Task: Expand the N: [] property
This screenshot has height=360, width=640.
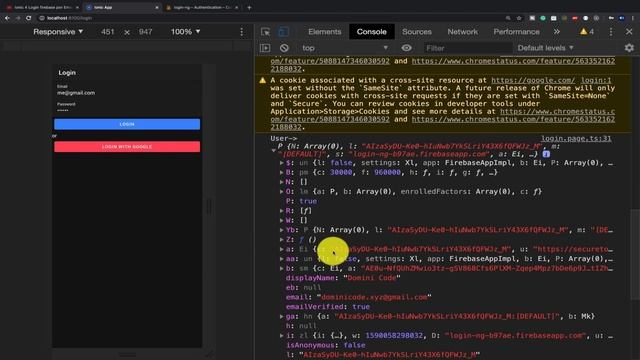Action: coord(282,182)
